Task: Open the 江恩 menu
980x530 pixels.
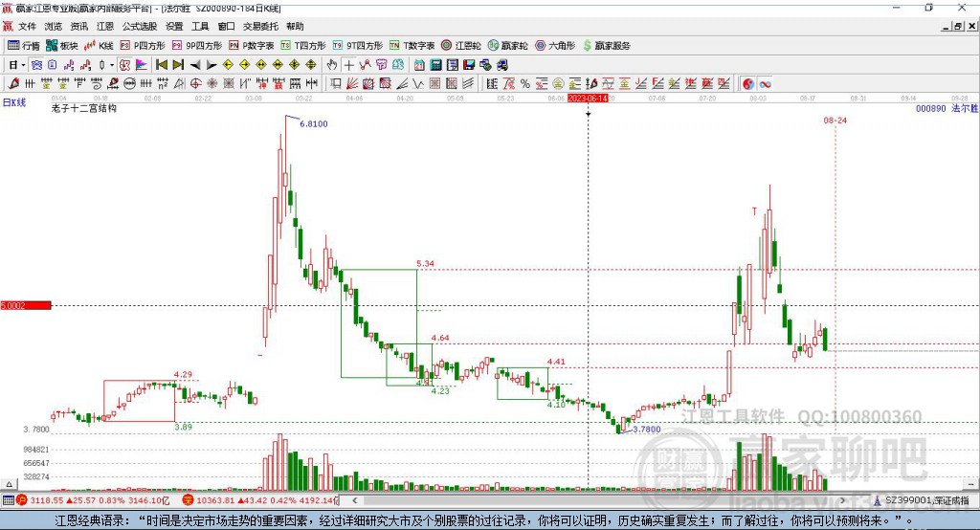Action: click(x=105, y=26)
